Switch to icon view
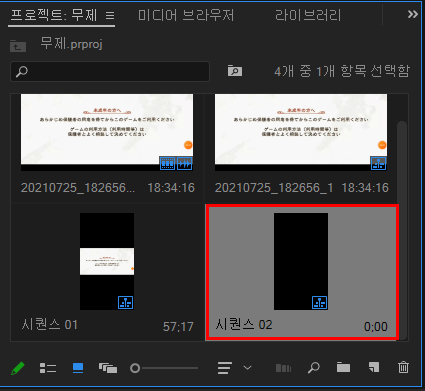Screen dimensions: 425x391 (78, 368)
